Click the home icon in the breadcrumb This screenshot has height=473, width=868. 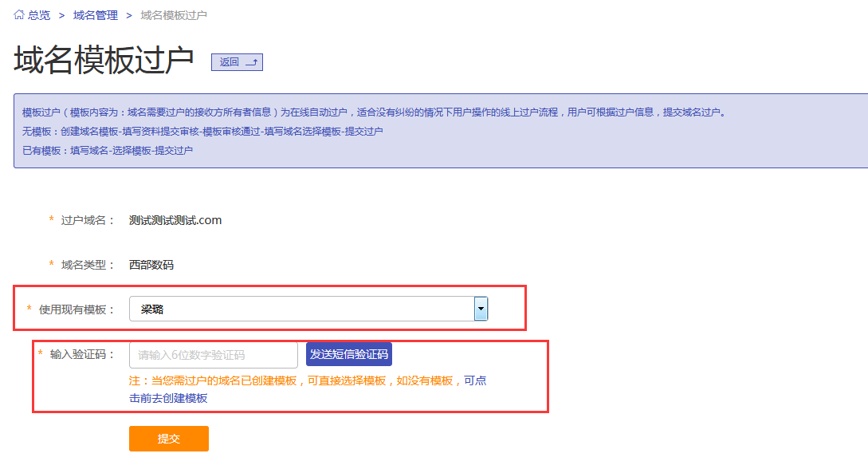(x=19, y=15)
